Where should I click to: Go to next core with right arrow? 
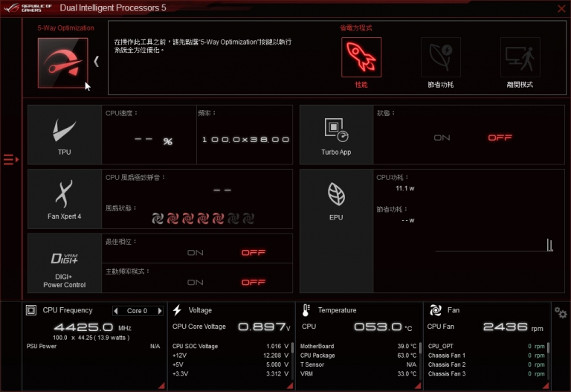click(x=160, y=311)
